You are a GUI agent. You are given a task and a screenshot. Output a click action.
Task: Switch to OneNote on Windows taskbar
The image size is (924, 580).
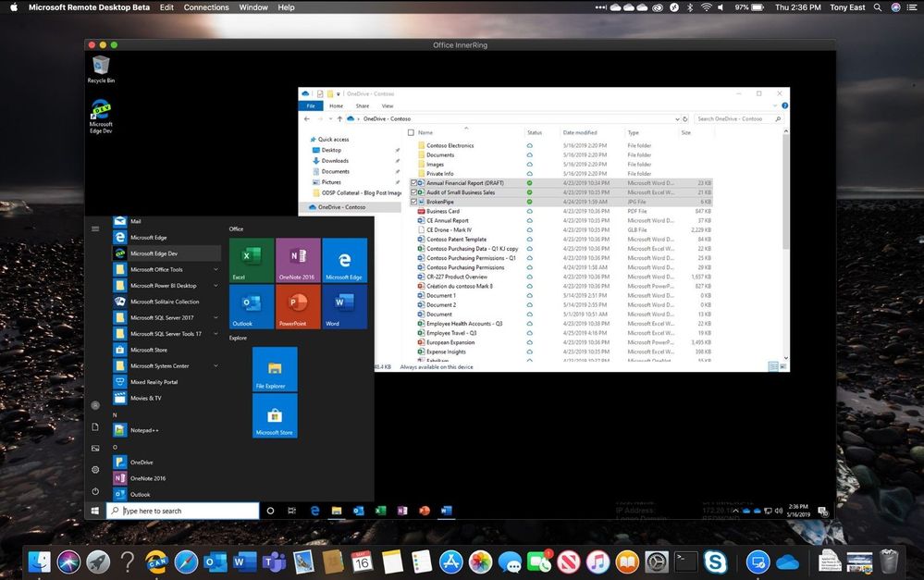point(402,511)
